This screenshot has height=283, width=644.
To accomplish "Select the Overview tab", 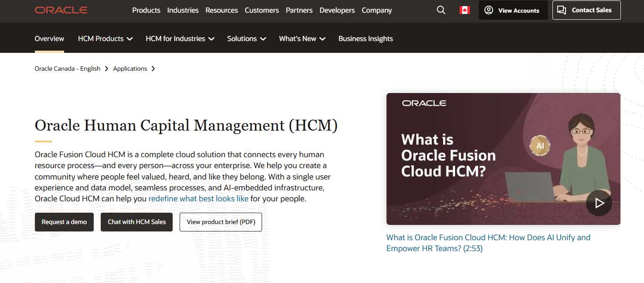I will pos(49,38).
